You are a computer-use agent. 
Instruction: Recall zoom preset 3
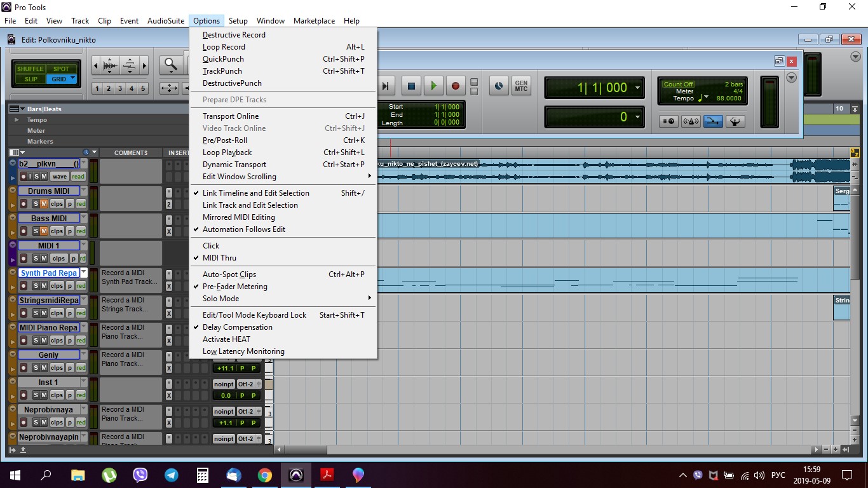(x=120, y=88)
